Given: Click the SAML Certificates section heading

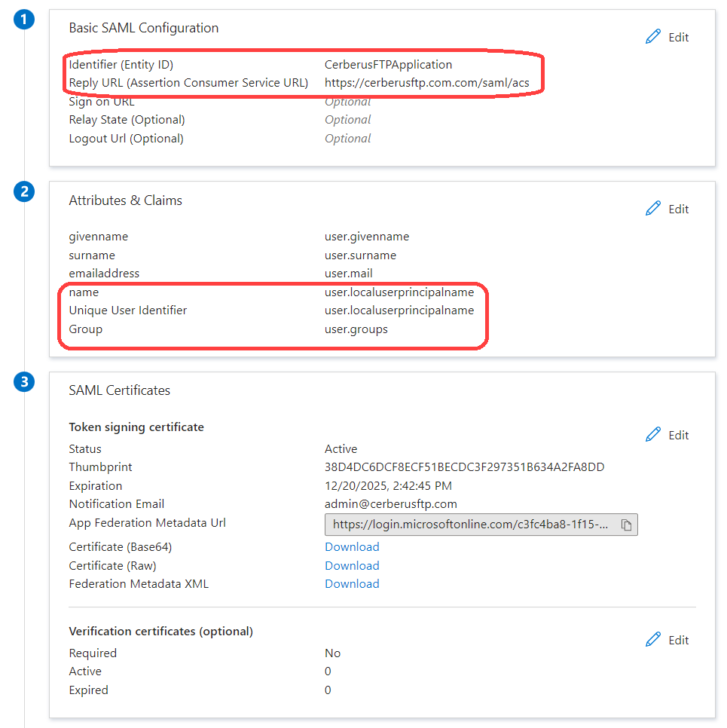Looking at the screenshot, I should [x=119, y=390].
